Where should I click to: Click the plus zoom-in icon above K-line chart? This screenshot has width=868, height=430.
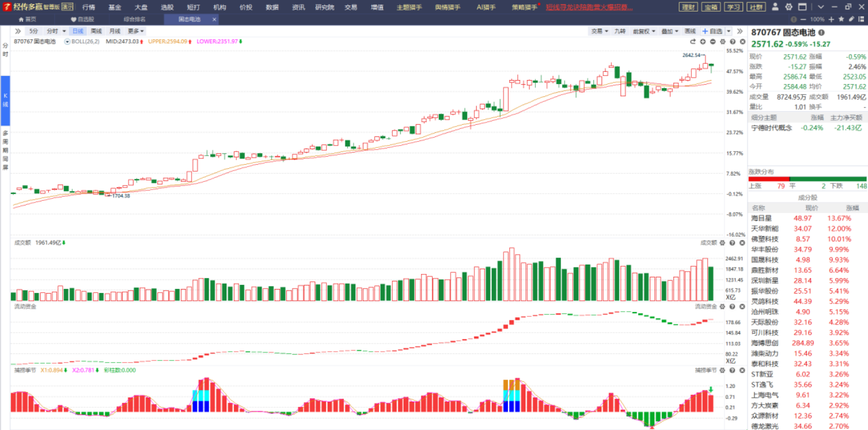[703, 42]
